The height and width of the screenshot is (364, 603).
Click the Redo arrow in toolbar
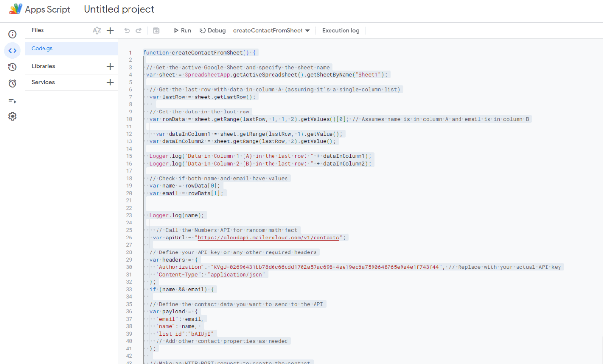tap(139, 30)
